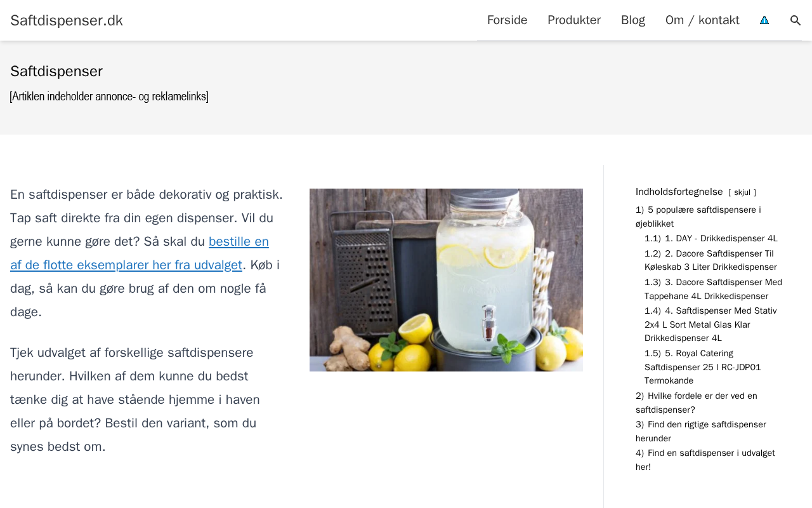This screenshot has height=508, width=812.
Task: Jump to 'Dacore Saftdispenser Med Tappehane 4L'
Action: [713, 289]
